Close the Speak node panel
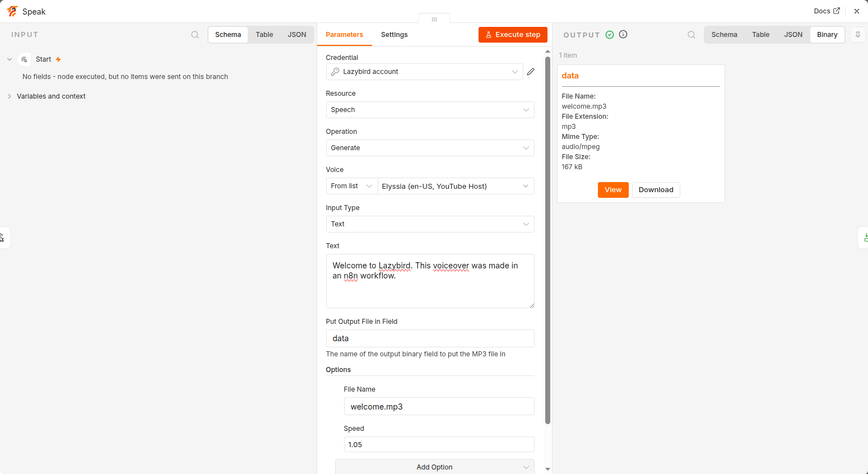This screenshot has width=868, height=474. pos(857,11)
